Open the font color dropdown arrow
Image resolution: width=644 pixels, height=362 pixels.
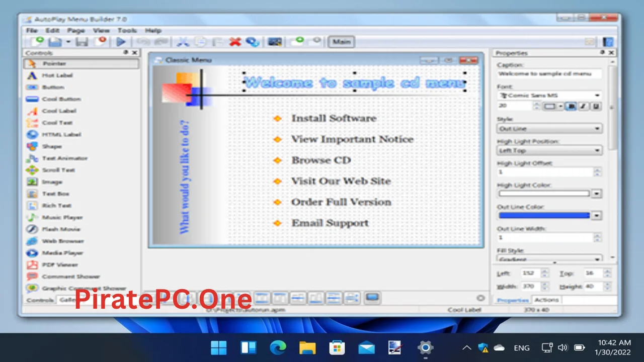click(x=560, y=107)
